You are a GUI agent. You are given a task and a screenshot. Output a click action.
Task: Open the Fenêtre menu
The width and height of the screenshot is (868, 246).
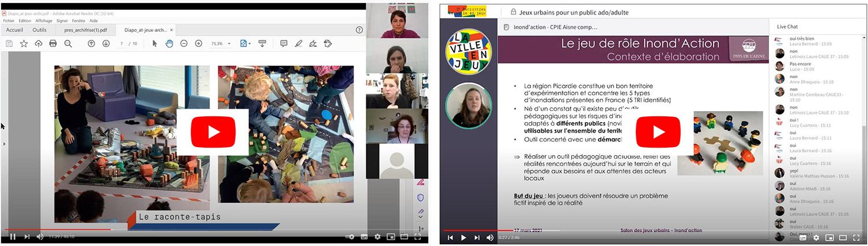pos(79,20)
